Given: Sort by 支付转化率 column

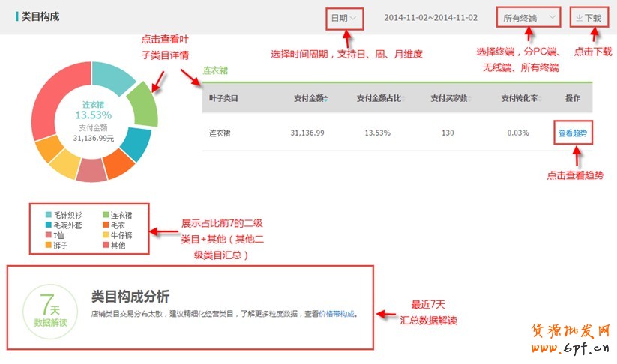Looking at the screenshot, I should (x=521, y=98).
